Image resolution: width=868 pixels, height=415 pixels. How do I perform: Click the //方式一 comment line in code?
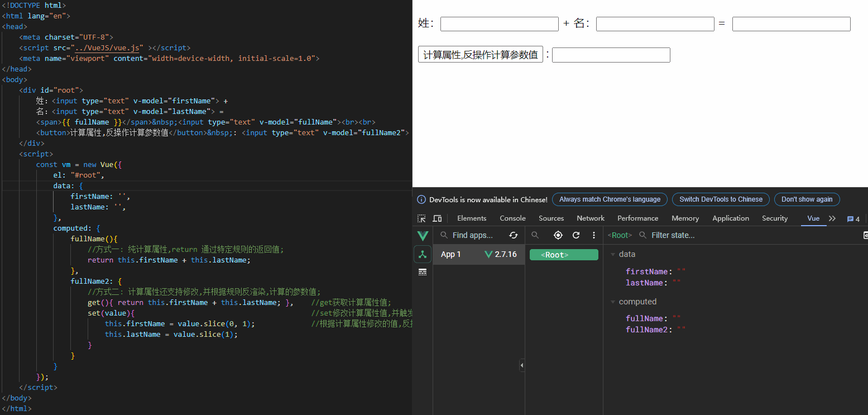point(186,249)
